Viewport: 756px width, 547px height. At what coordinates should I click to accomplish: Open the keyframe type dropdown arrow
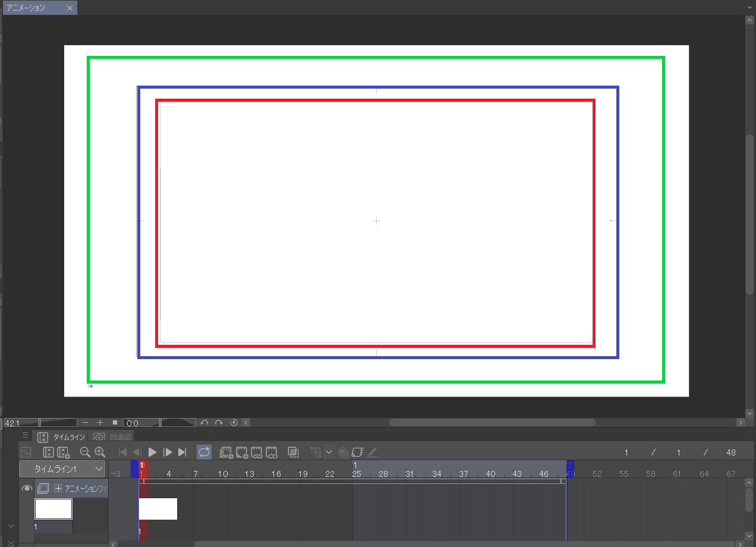coord(329,452)
